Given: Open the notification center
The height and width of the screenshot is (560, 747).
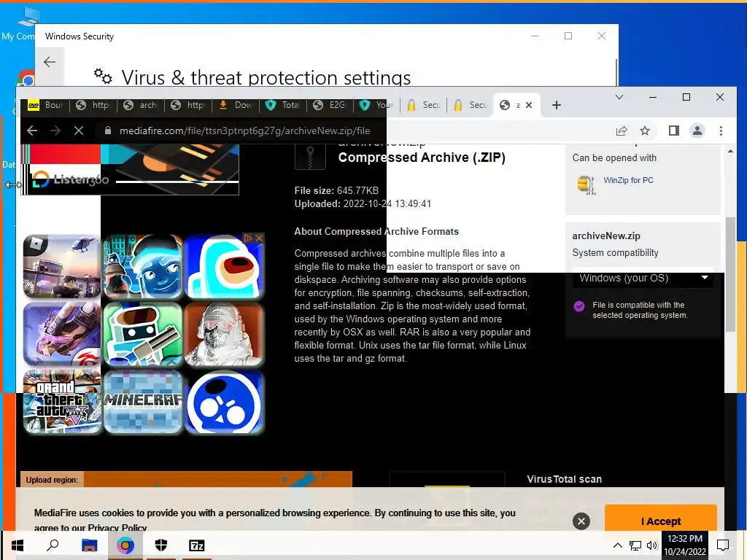Looking at the screenshot, I should [723, 545].
